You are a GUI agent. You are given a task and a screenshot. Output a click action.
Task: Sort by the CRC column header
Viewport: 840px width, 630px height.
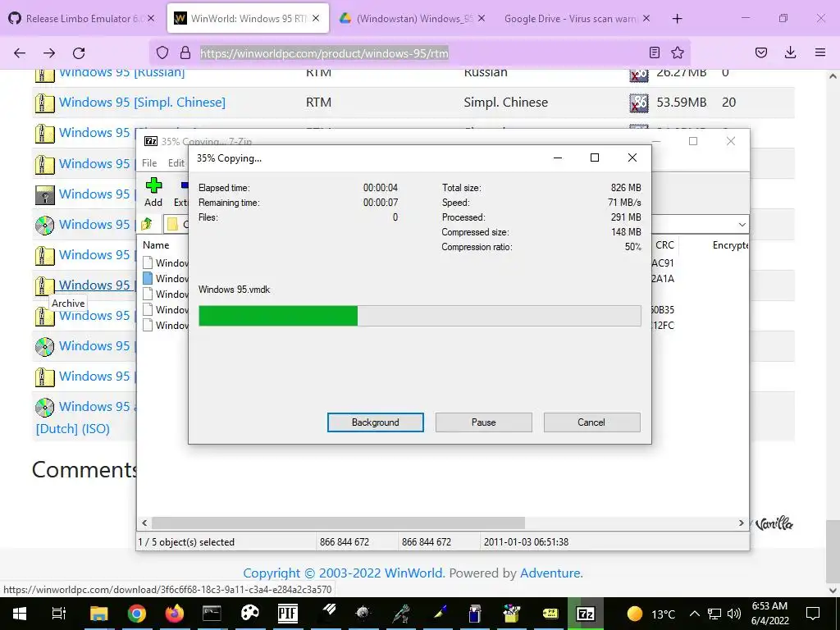tap(664, 244)
